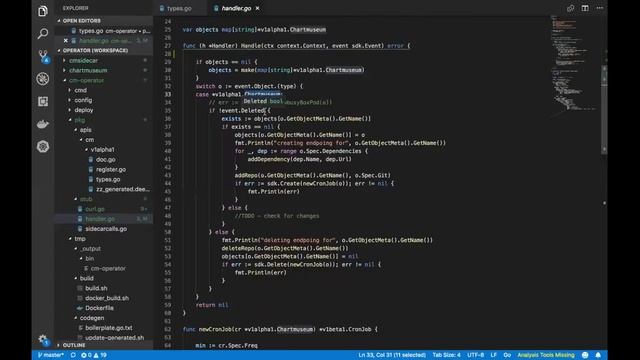Open doc.go in the explorer
The height and width of the screenshot is (360, 640).
pyautogui.click(x=105, y=160)
